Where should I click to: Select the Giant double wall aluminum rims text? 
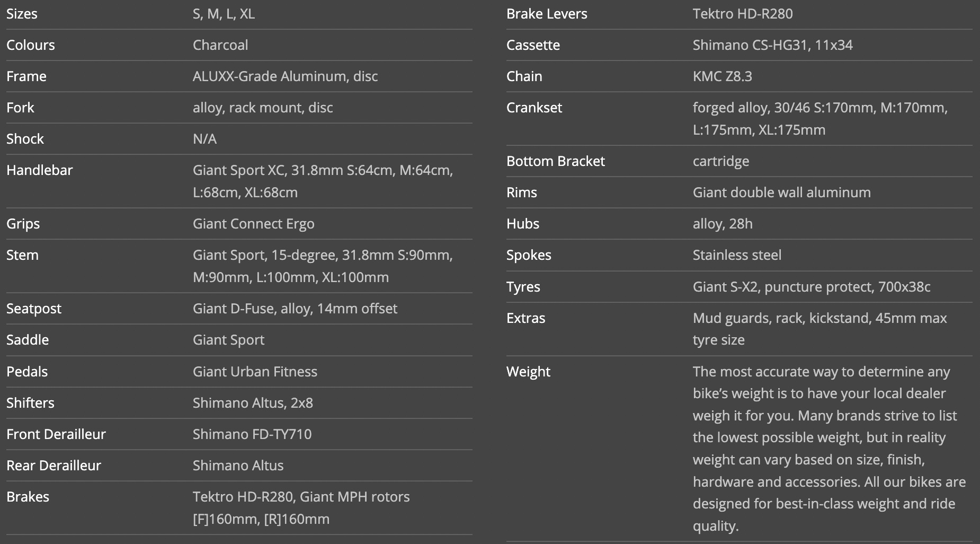(x=781, y=192)
